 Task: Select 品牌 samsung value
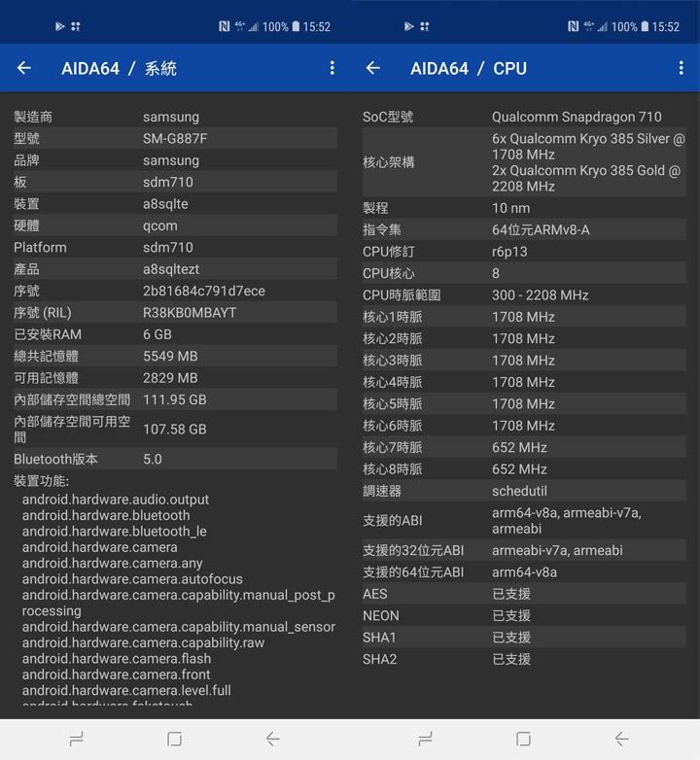point(171,160)
